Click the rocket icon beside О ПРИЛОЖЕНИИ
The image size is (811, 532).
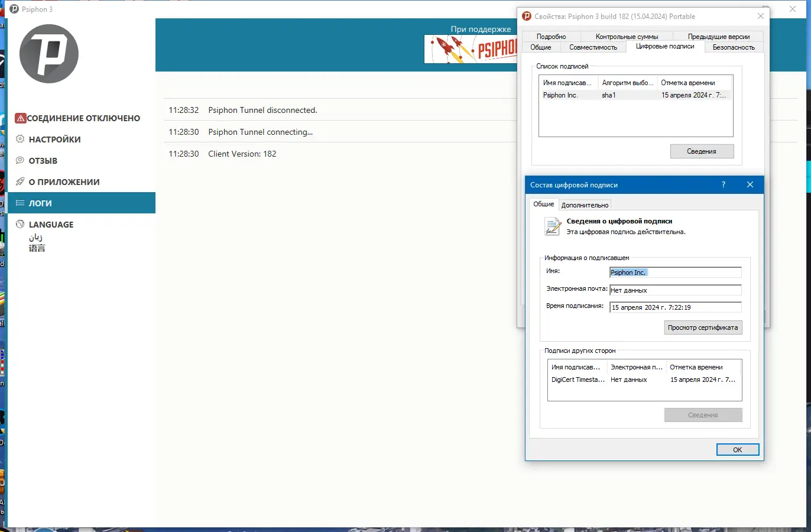pos(20,181)
